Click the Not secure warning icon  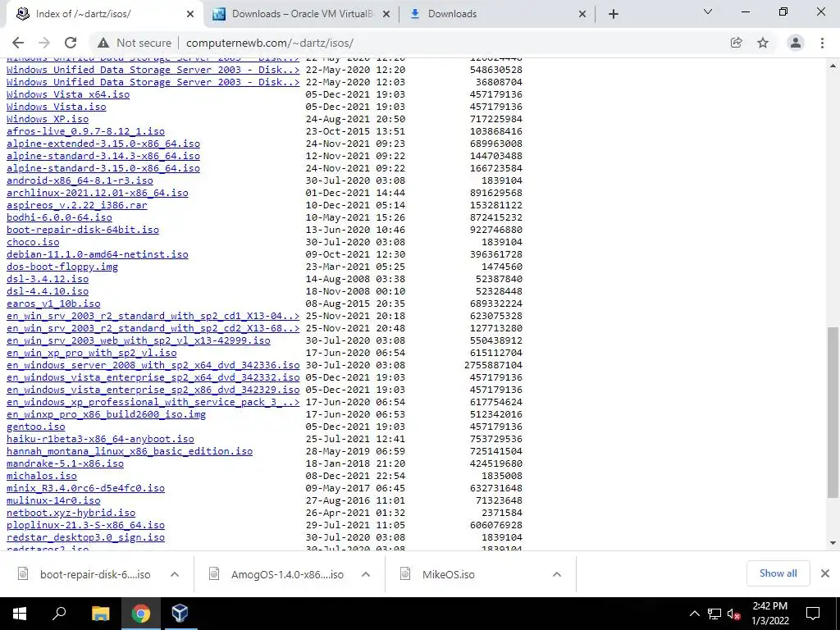pyautogui.click(x=103, y=43)
